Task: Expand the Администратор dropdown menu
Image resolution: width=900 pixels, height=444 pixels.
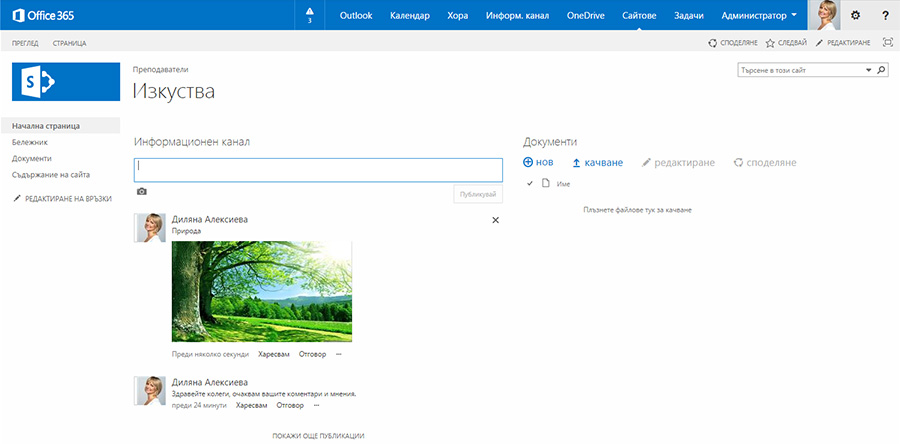Action: pos(759,15)
